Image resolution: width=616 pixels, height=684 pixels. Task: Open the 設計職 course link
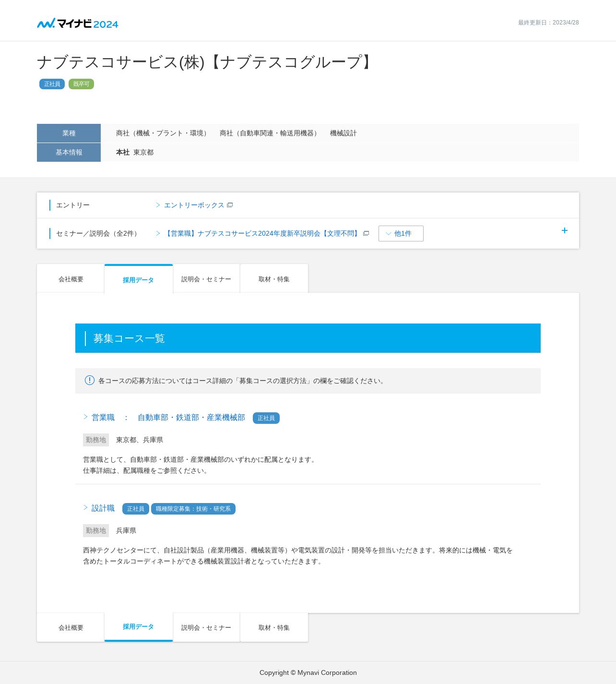[103, 508]
